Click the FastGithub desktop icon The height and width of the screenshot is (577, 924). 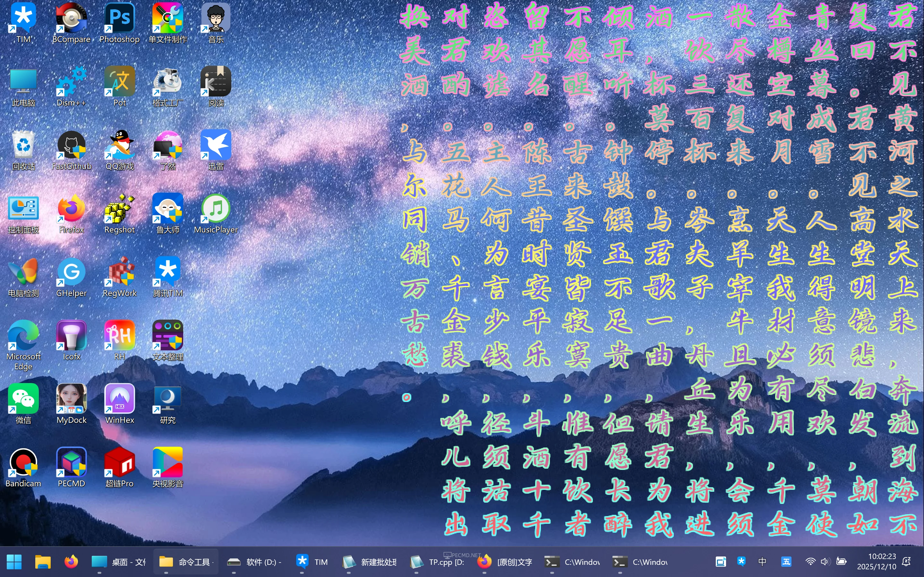(x=71, y=146)
